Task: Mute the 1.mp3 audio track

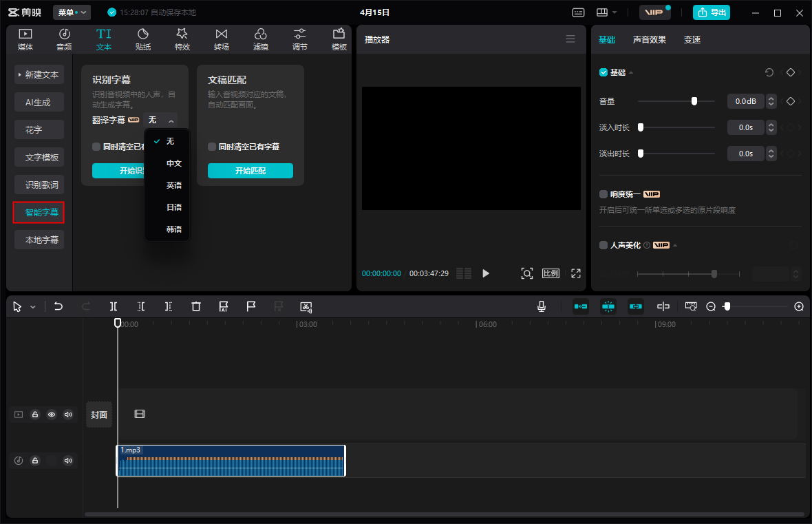Action: (x=68, y=461)
